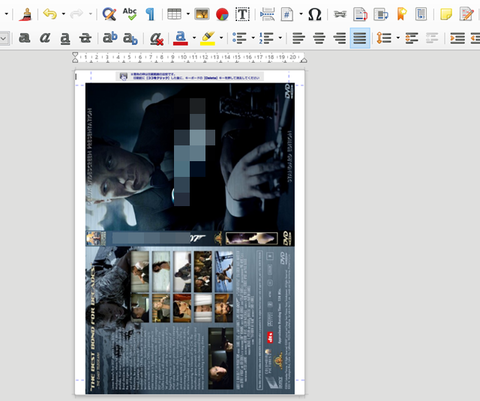Screen dimensions: 480x401
Task: Click the DVD cover image in document
Action: point(190,238)
